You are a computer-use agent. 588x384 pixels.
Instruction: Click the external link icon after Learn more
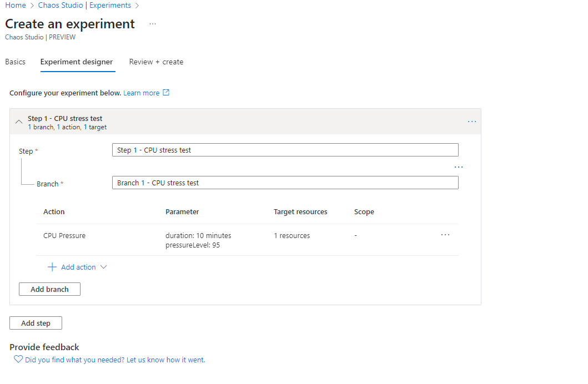[x=166, y=93]
